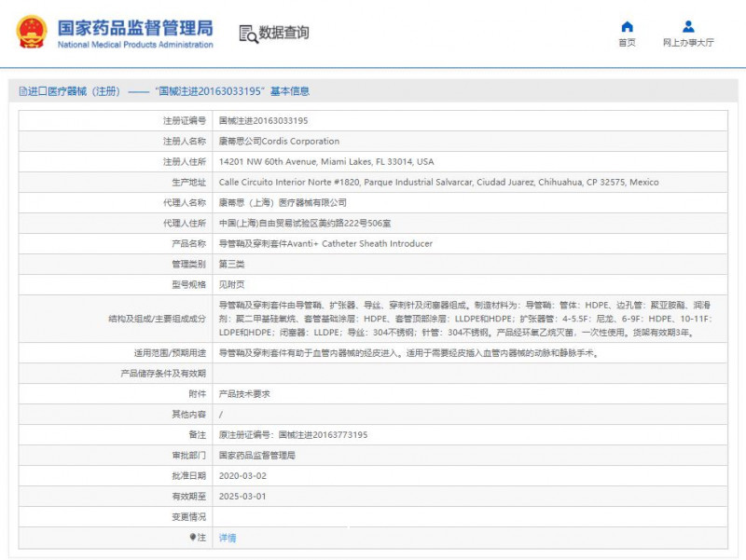Click the 首页 text label

click(627, 43)
